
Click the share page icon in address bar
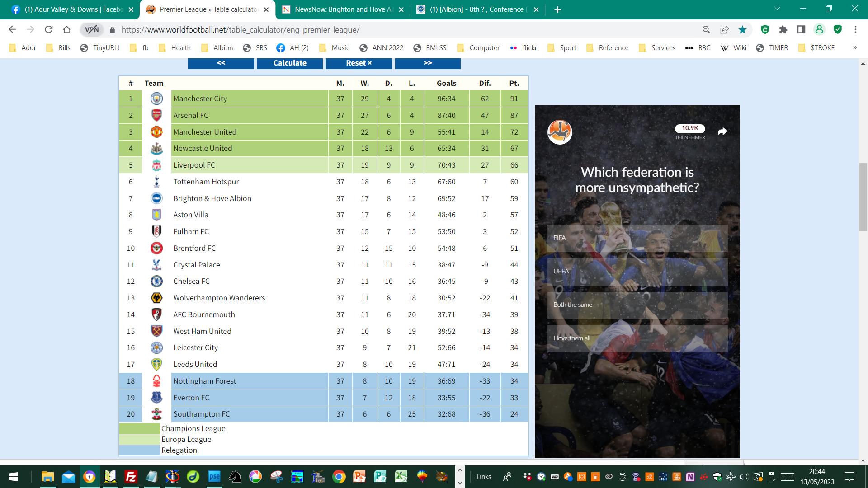point(724,30)
